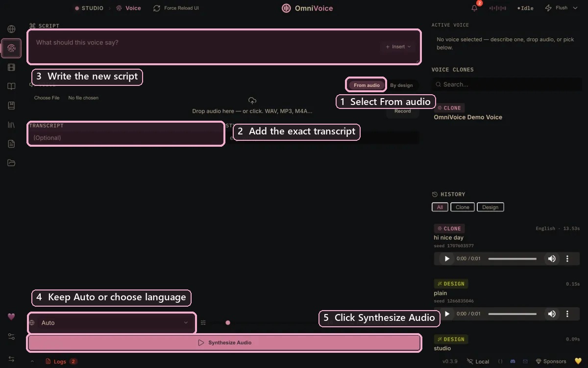Select the fingerprint Voice icon in sidebar
The width and height of the screenshot is (588, 368).
click(11, 48)
